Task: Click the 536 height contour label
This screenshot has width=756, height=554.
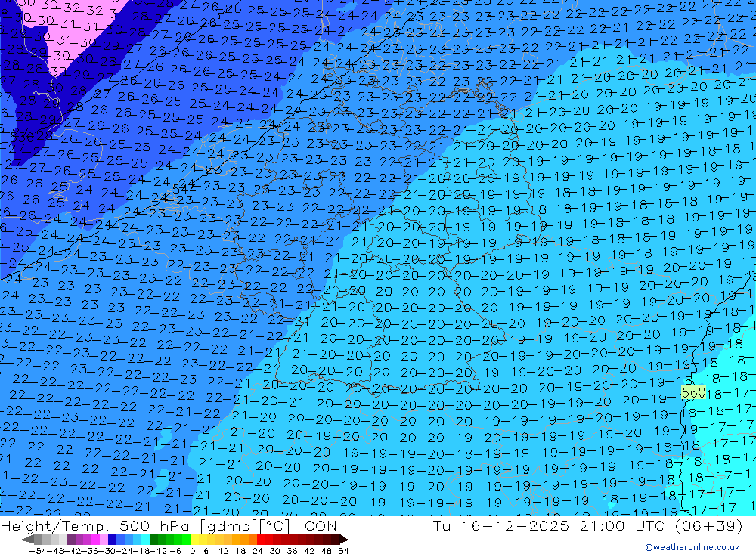Action: pyautogui.click(x=22, y=138)
